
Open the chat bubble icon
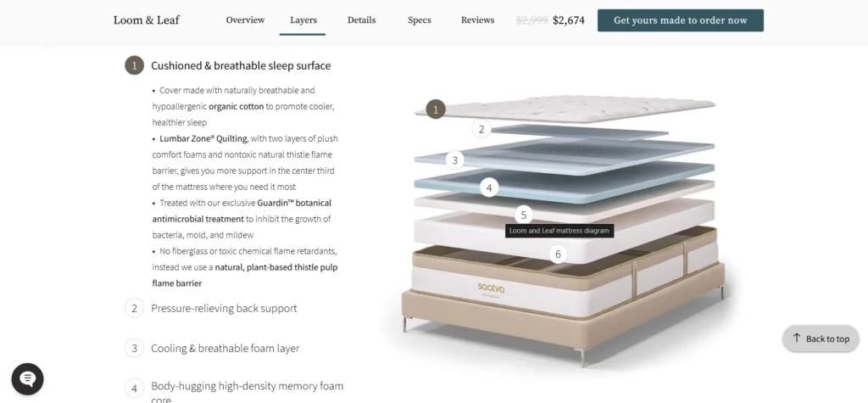point(28,379)
